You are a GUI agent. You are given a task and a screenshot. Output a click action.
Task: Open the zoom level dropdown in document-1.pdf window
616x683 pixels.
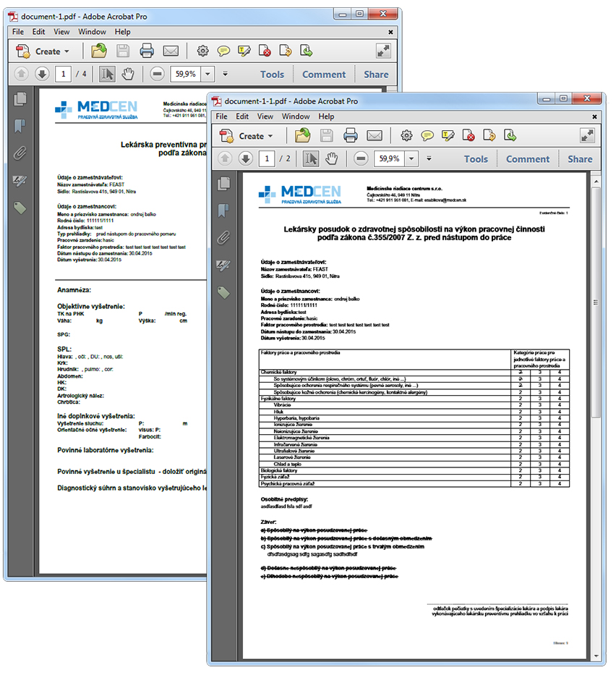(208, 74)
